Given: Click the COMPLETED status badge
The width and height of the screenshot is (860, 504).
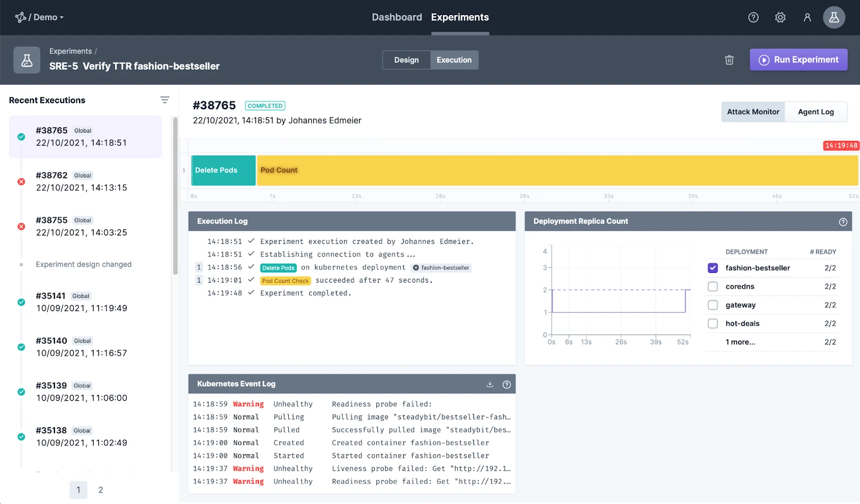Looking at the screenshot, I should [265, 106].
